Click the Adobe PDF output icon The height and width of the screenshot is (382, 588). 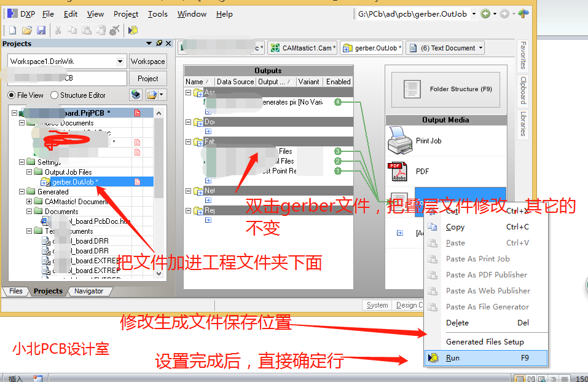[397, 171]
